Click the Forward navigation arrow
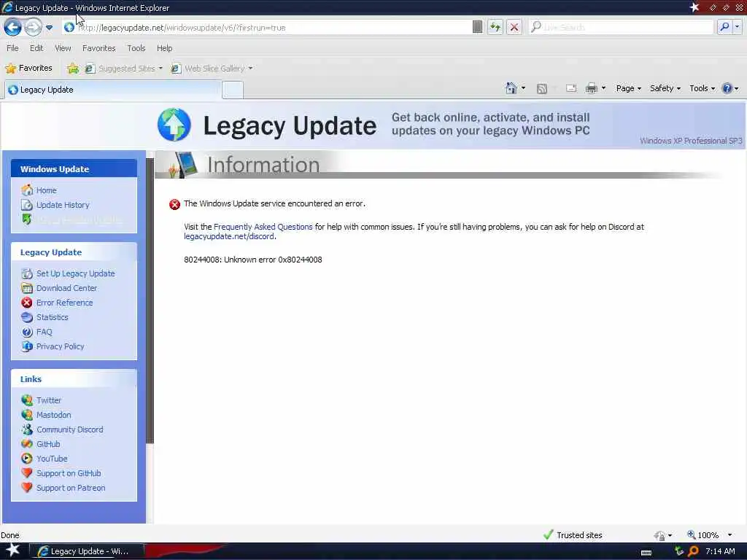This screenshot has width=747, height=560. tap(33, 27)
